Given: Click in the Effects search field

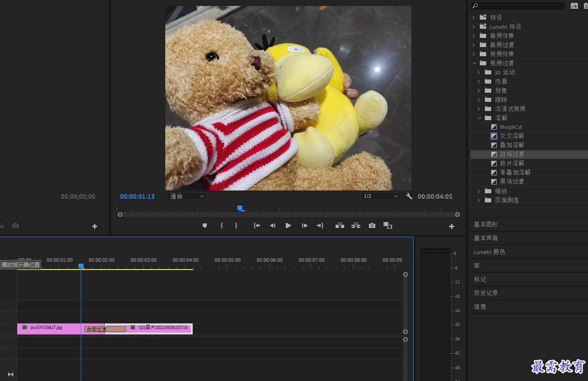Looking at the screenshot, I should tap(518, 6).
